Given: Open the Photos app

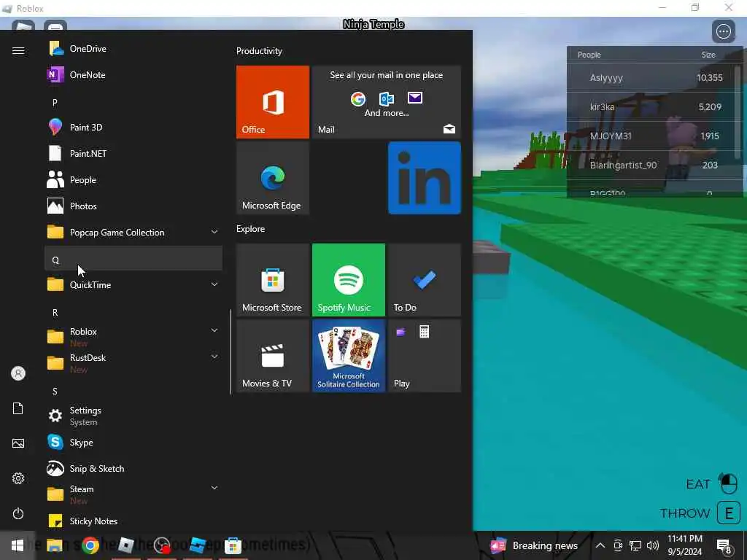Looking at the screenshot, I should 133,206.
